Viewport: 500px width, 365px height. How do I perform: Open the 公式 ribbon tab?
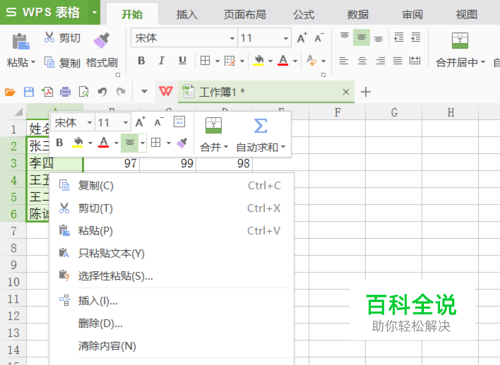coord(303,14)
